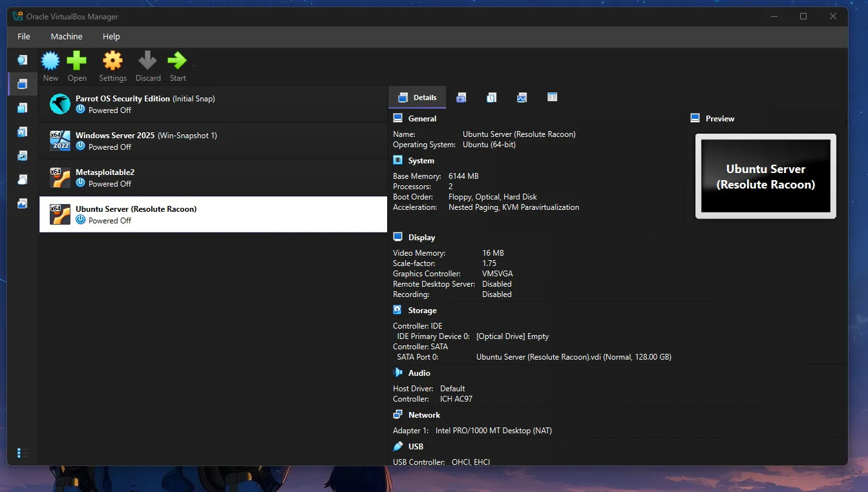Click the 'Controller: SATA' storage line
Screen dimensions: 868x492
click(420, 347)
